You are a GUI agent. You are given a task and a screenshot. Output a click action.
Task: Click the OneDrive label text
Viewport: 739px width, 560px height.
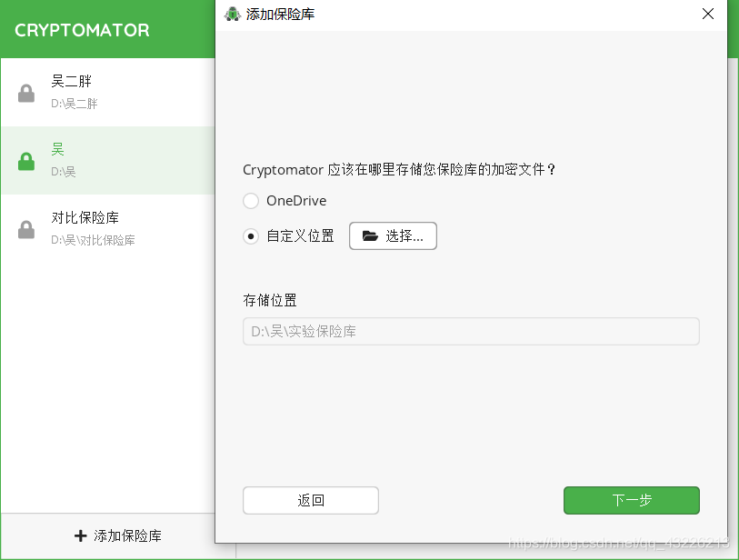click(x=296, y=201)
